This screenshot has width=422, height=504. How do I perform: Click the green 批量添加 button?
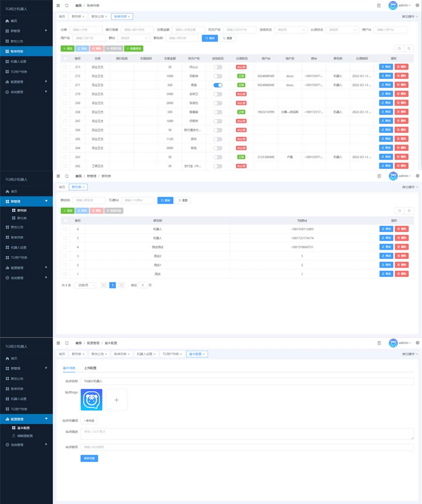pos(134,48)
